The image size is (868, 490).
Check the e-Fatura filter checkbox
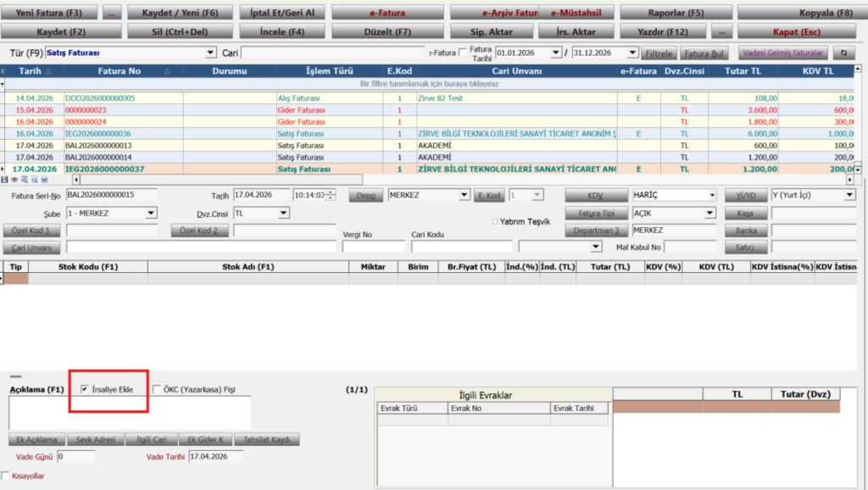coord(463,53)
